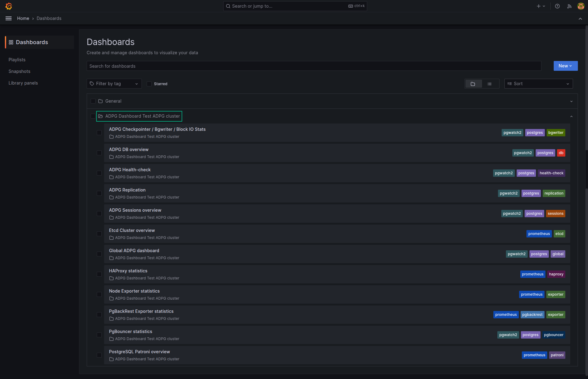Click Home breadcrumb link

[x=23, y=18]
